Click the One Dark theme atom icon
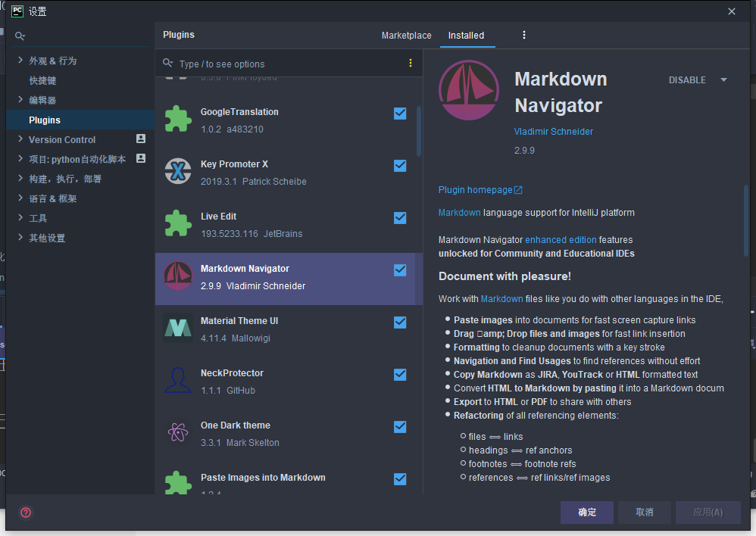 coord(178,432)
